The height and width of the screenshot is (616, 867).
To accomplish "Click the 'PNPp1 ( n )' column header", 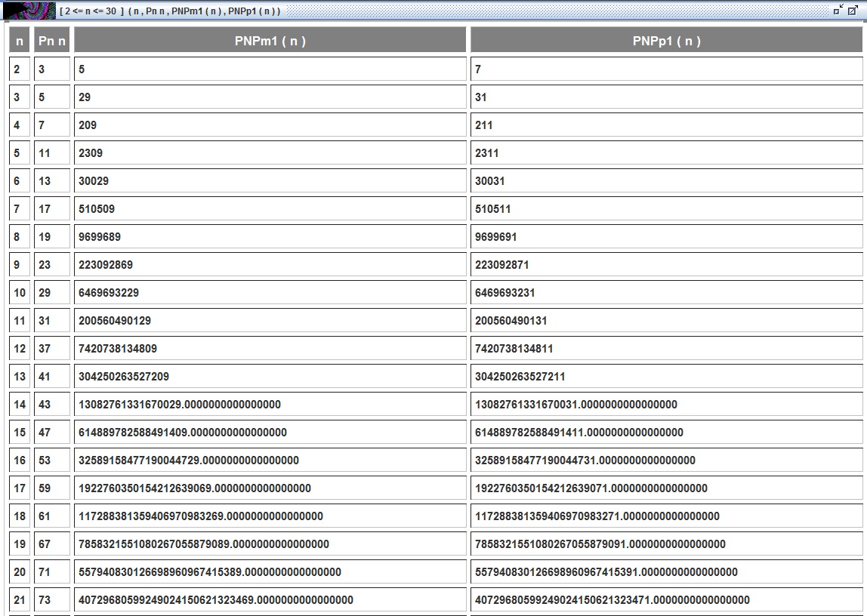I will 666,41.
